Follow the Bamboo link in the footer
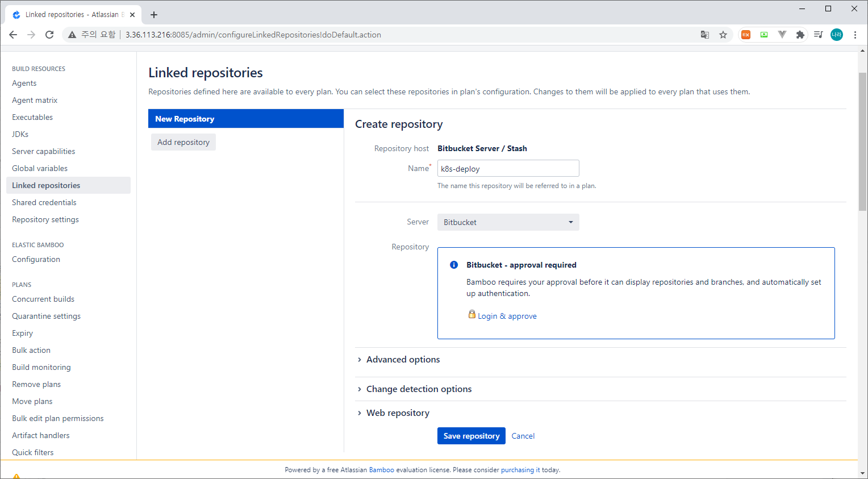Viewport: 868px width, 479px height. pos(382,470)
